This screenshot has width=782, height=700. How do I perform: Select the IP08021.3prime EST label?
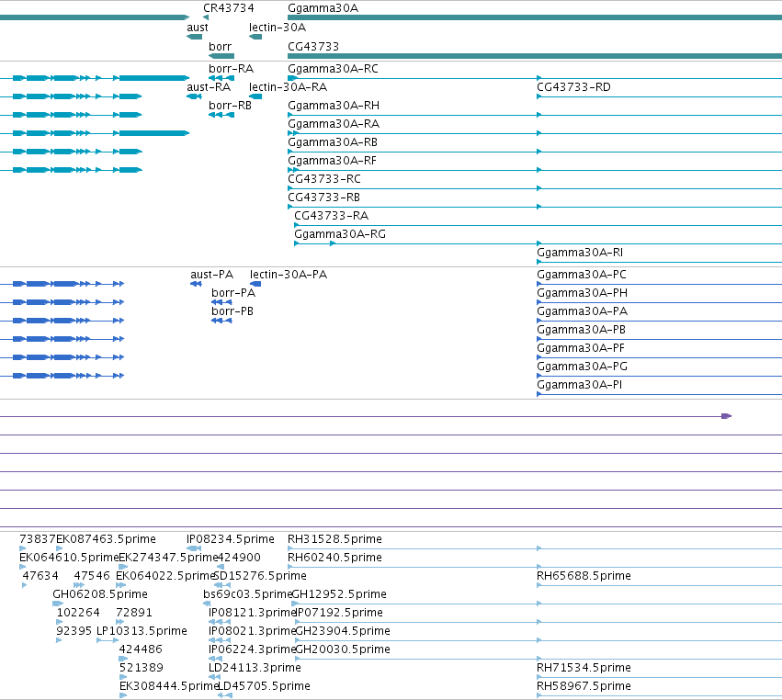coord(253,631)
